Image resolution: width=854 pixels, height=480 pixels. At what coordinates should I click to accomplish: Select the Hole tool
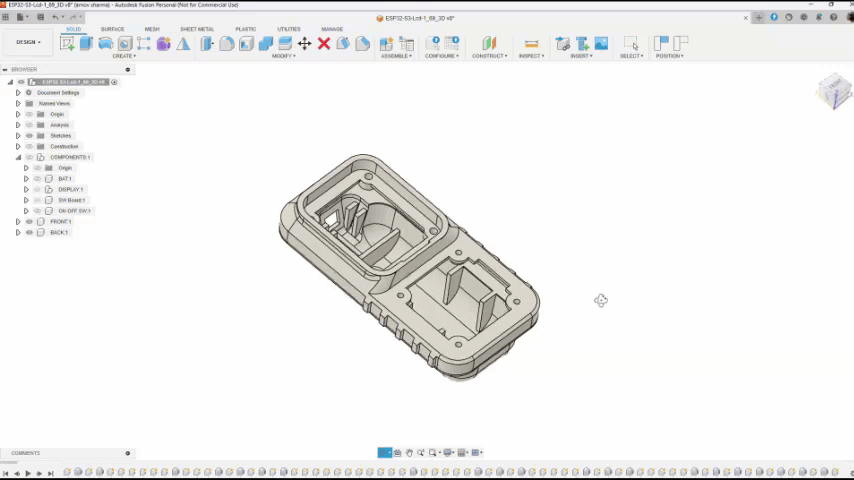pyautogui.click(x=125, y=44)
